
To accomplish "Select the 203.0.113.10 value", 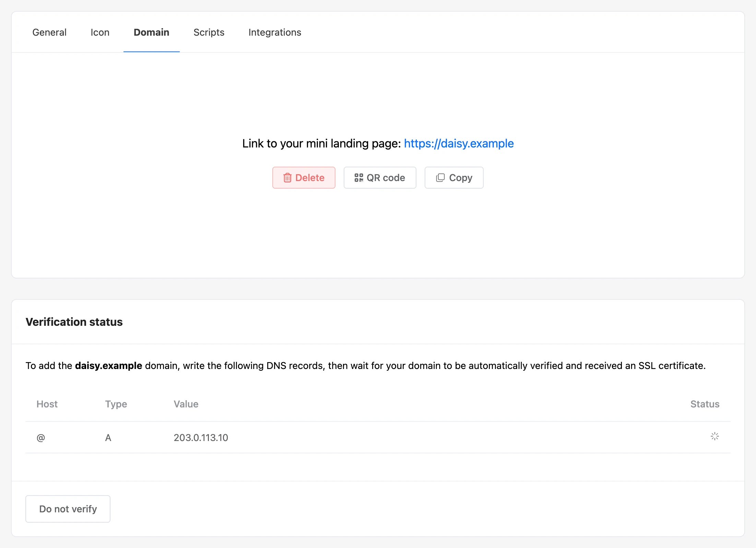I will pyautogui.click(x=201, y=438).
